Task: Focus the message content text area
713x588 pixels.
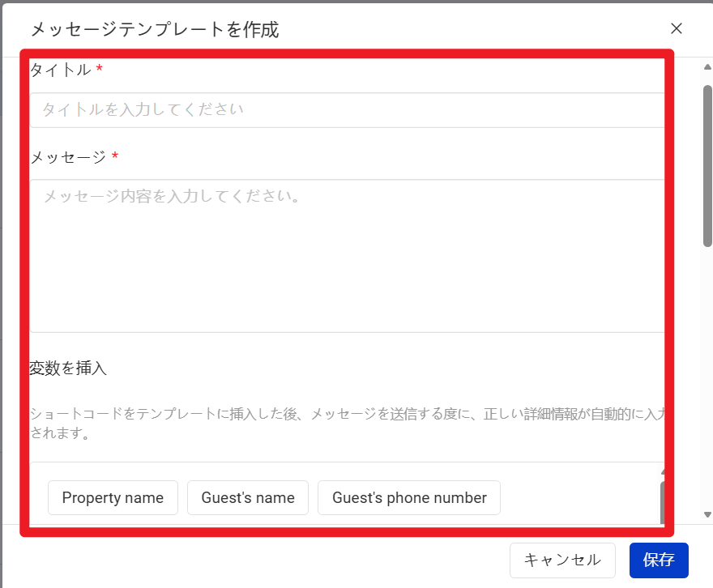Action: tap(348, 256)
